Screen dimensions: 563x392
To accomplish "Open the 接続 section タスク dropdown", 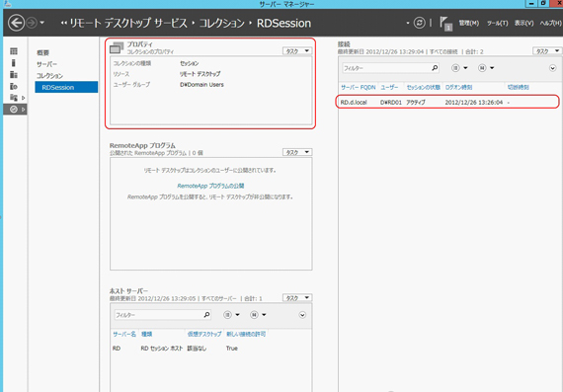I will 547,51.
